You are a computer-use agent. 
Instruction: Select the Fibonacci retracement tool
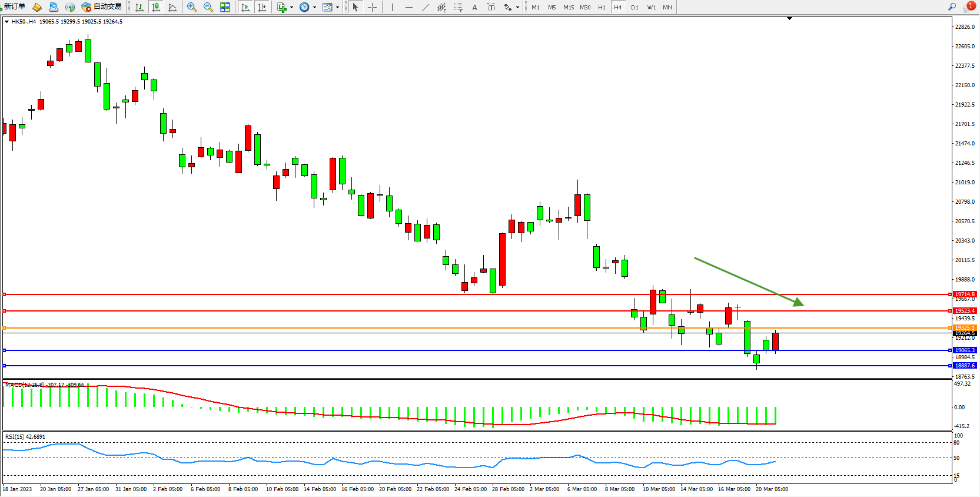(x=458, y=8)
